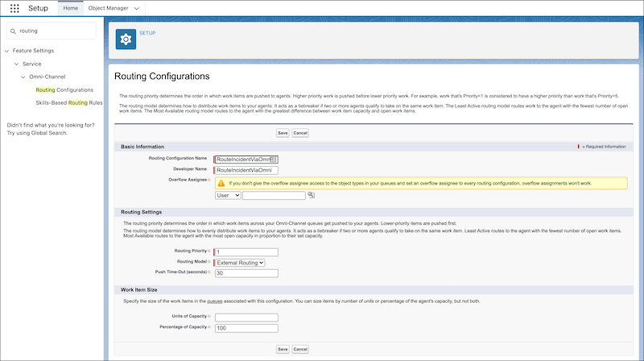Click the Routing Model help info icon
644x361 pixels.
pos(209,262)
